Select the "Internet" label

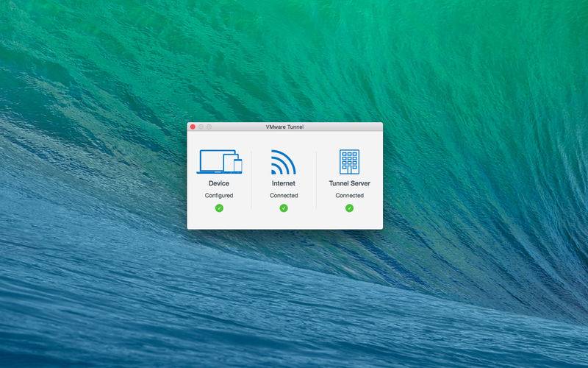tap(284, 183)
